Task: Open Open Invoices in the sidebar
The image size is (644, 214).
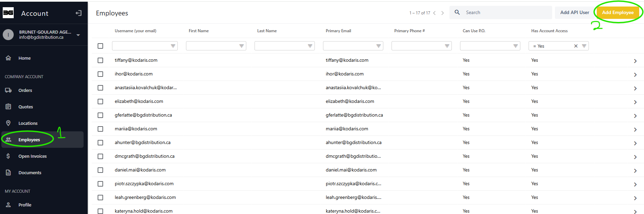Action: tap(42, 156)
